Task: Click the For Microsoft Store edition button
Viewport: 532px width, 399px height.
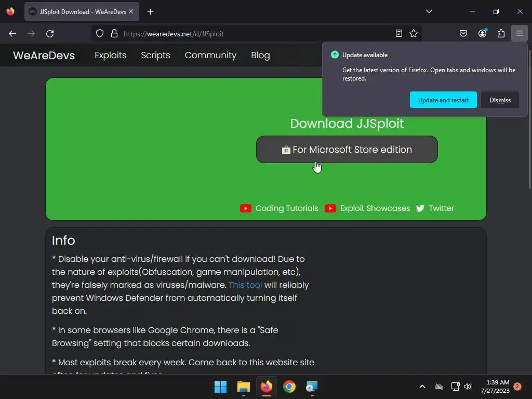Action: coord(347,150)
